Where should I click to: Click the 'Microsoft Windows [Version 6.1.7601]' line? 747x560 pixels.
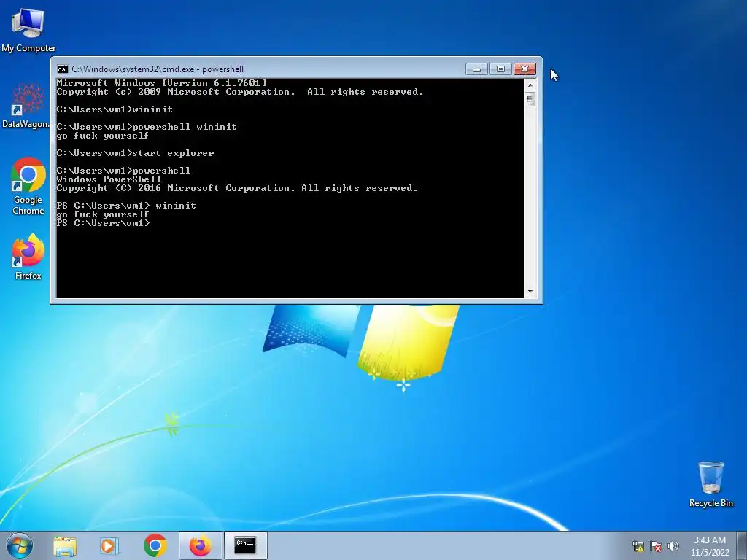click(x=161, y=83)
